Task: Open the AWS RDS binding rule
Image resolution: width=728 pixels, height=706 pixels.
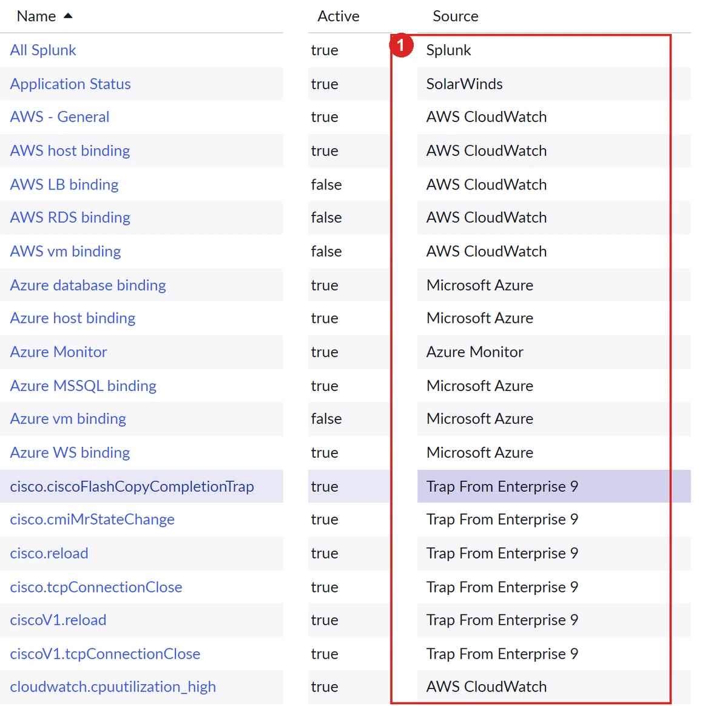Action: tap(70, 217)
